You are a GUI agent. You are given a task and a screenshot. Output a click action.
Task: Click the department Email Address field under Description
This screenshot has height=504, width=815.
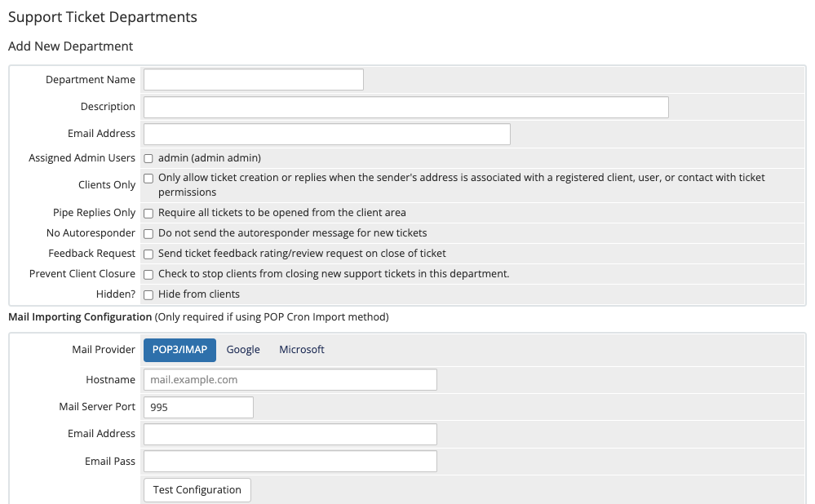327,134
